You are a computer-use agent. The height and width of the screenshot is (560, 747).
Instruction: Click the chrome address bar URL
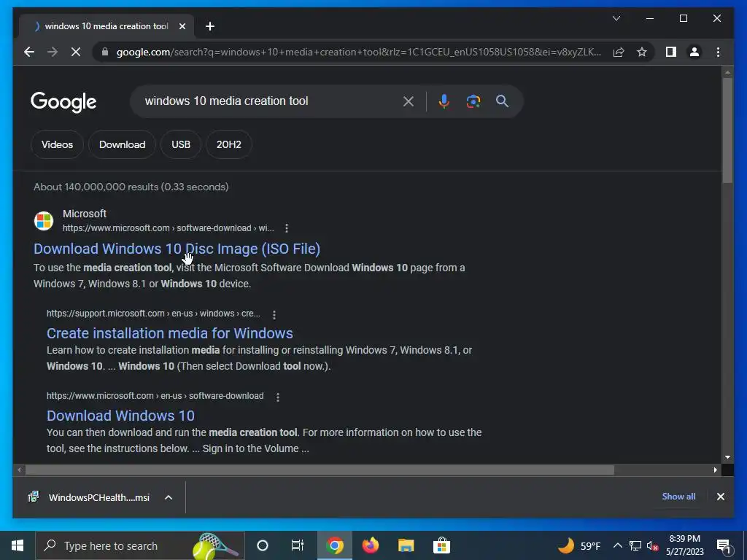click(x=358, y=52)
